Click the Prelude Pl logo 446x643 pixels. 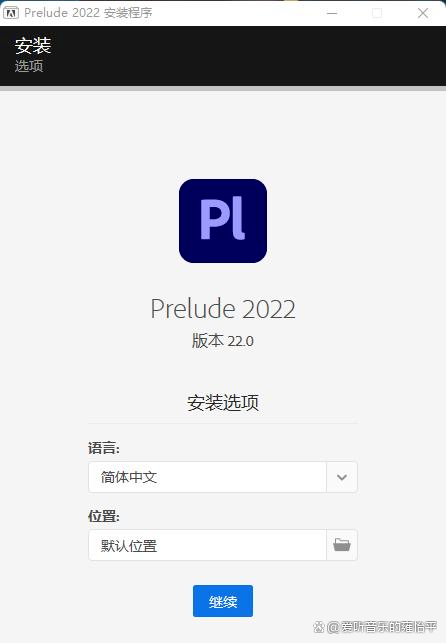tap(223, 221)
